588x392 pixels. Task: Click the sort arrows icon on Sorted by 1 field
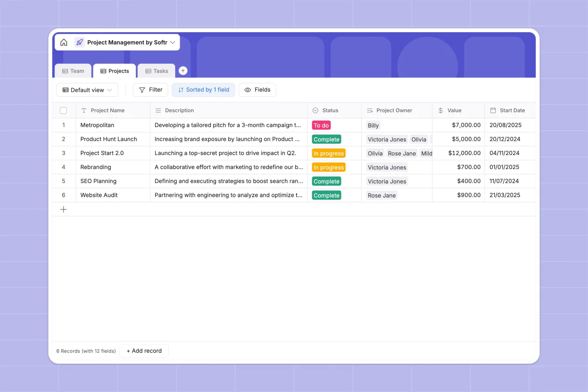click(180, 90)
